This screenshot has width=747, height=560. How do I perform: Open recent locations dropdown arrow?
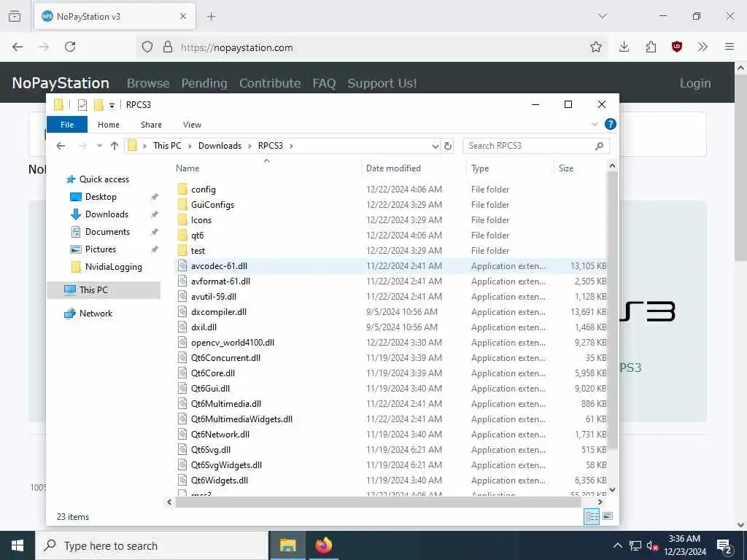(x=99, y=146)
